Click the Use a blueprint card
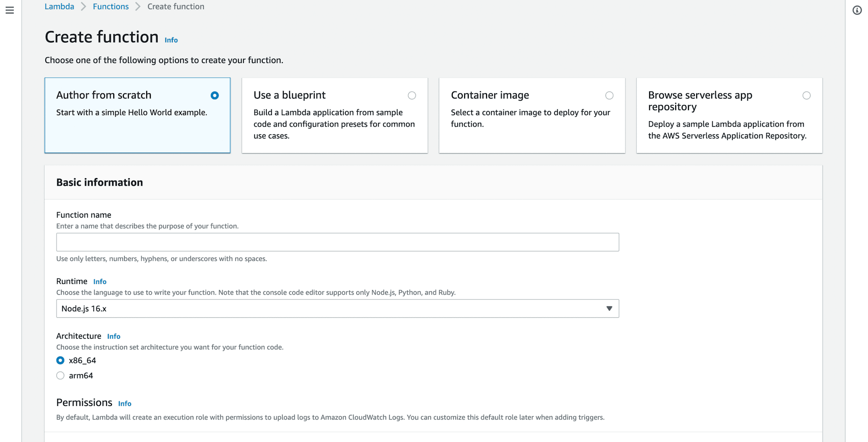 [334, 115]
